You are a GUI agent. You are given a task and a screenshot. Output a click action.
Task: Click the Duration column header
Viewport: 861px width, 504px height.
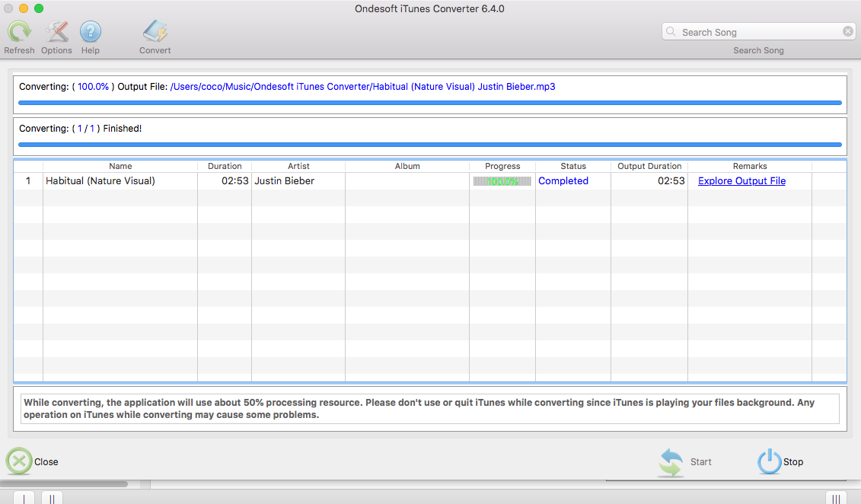[224, 166]
